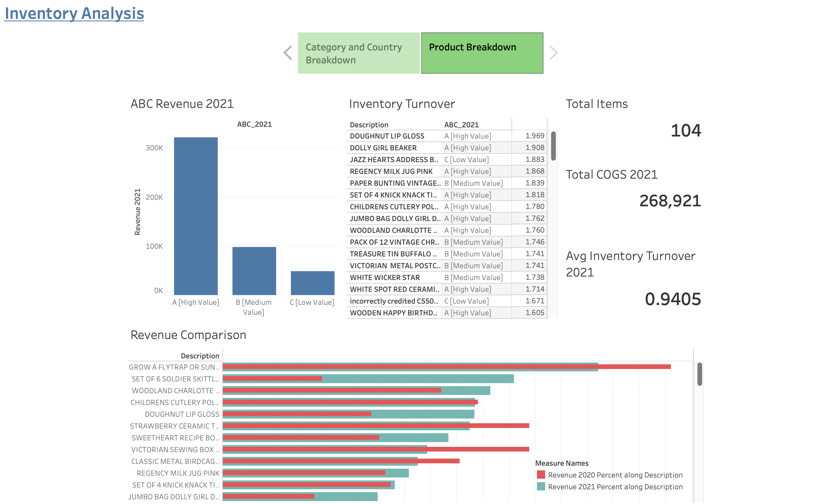
Task: Select the B [Medium Value] bar
Action: click(x=254, y=269)
